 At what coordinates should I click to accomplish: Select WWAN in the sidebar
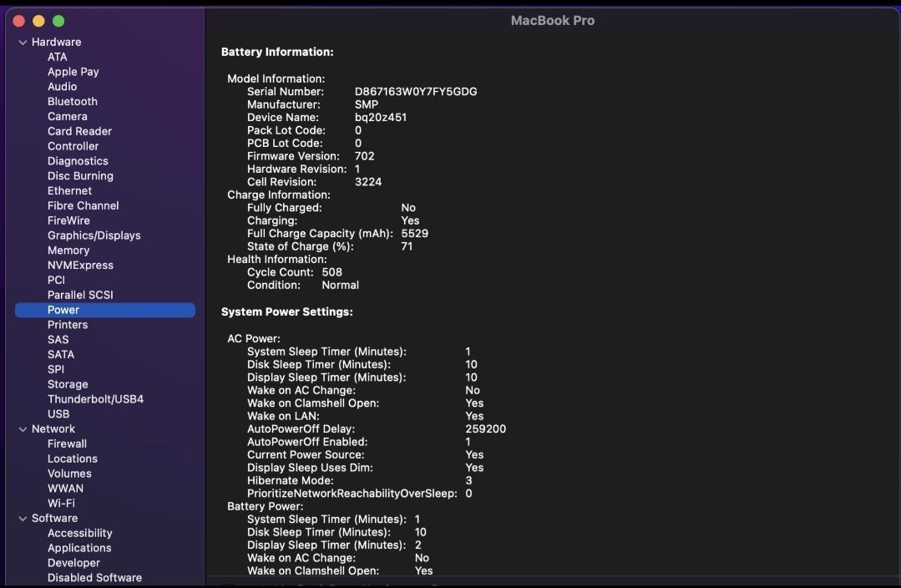coord(65,489)
